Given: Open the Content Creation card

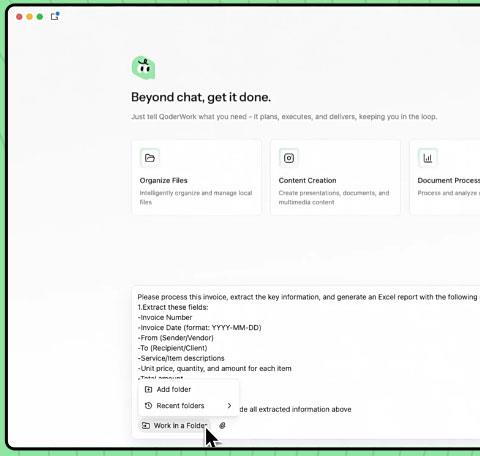Looking at the screenshot, I should [335, 177].
